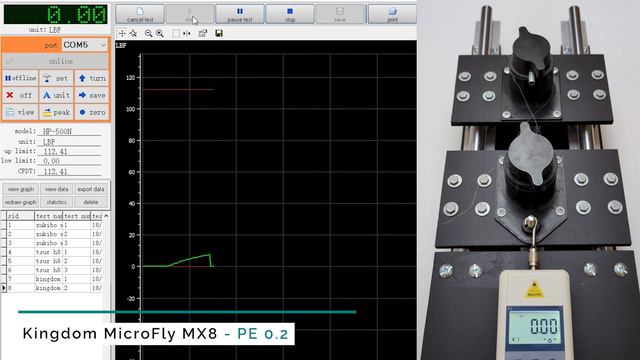The height and width of the screenshot is (360, 640).
Task: Click the pause test button
Action: (240, 14)
